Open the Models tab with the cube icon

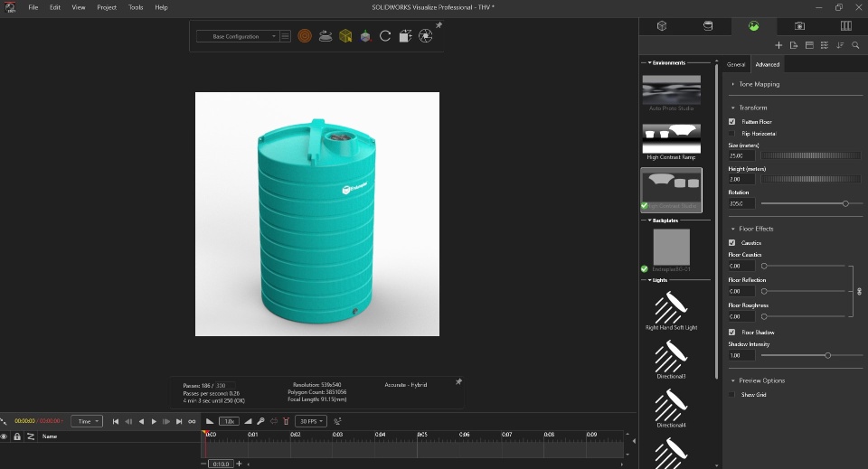coord(662,26)
